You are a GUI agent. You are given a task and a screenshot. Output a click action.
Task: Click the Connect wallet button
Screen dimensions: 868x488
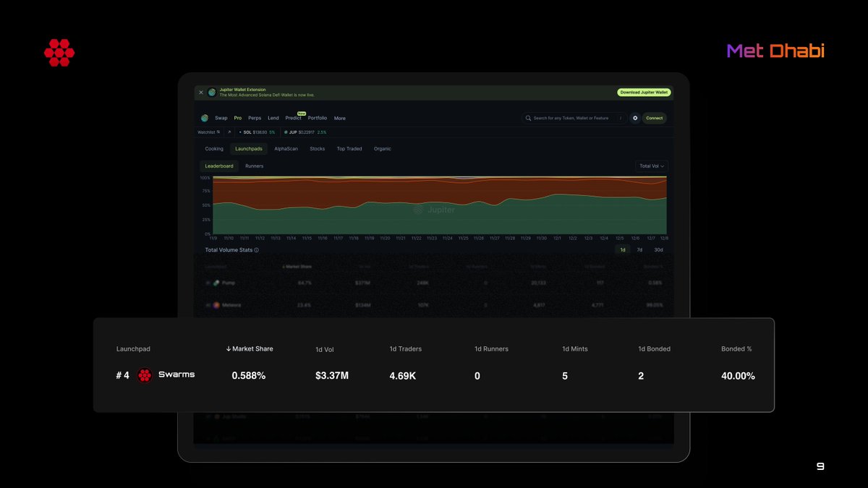click(654, 118)
